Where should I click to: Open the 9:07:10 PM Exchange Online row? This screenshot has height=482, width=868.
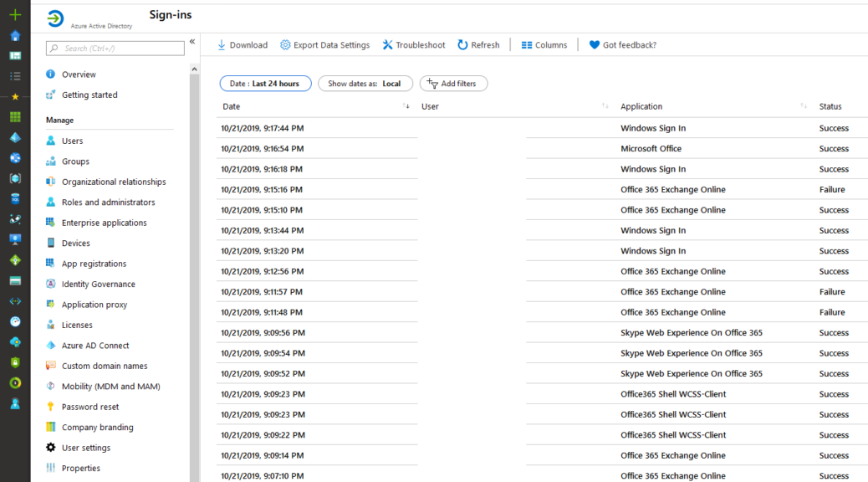tap(542, 475)
